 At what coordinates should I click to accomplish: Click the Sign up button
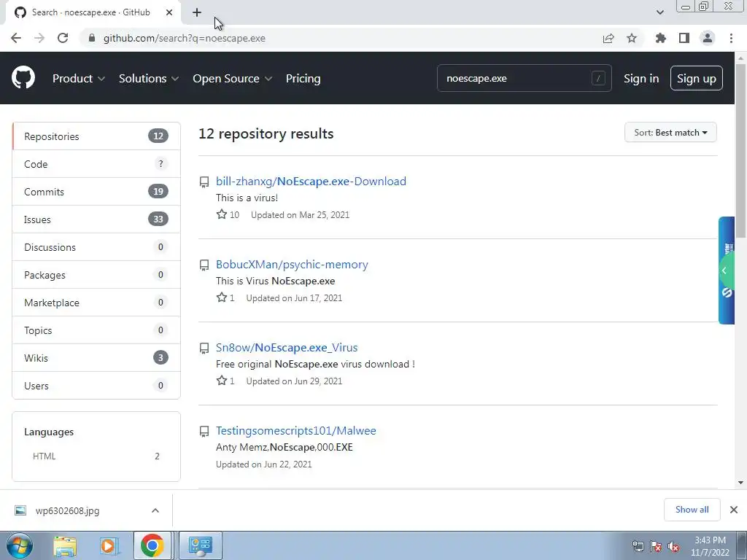[697, 78]
